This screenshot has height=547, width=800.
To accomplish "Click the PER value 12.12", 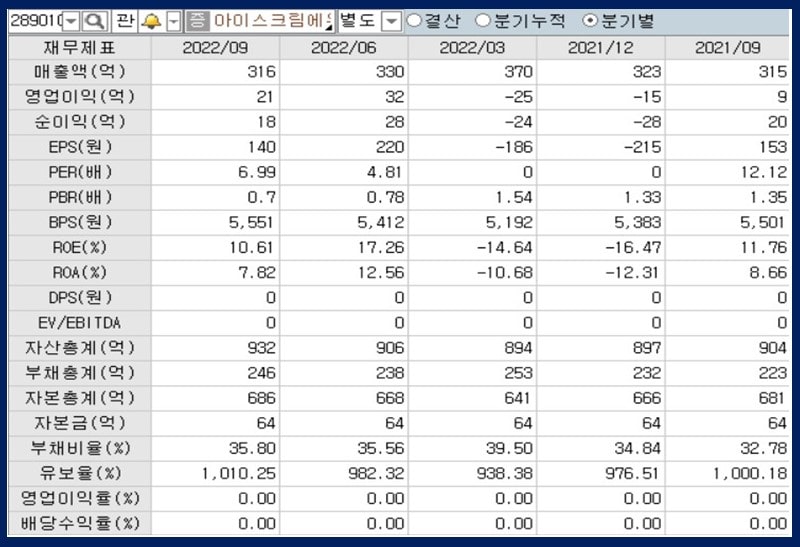I will [764, 172].
